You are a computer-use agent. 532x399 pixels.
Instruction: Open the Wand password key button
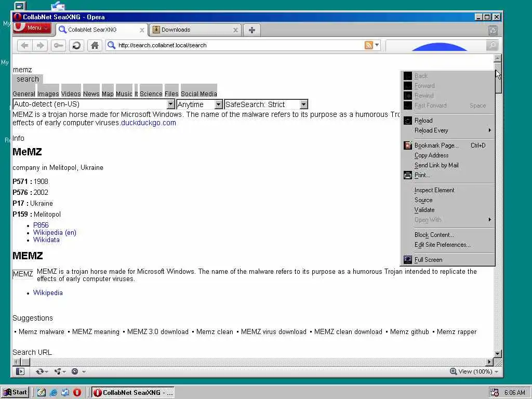58,45
